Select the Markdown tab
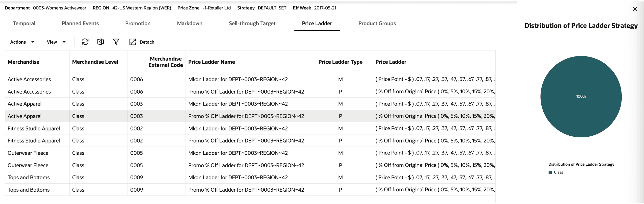This screenshot has height=204, width=644. pyautogui.click(x=189, y=23)
